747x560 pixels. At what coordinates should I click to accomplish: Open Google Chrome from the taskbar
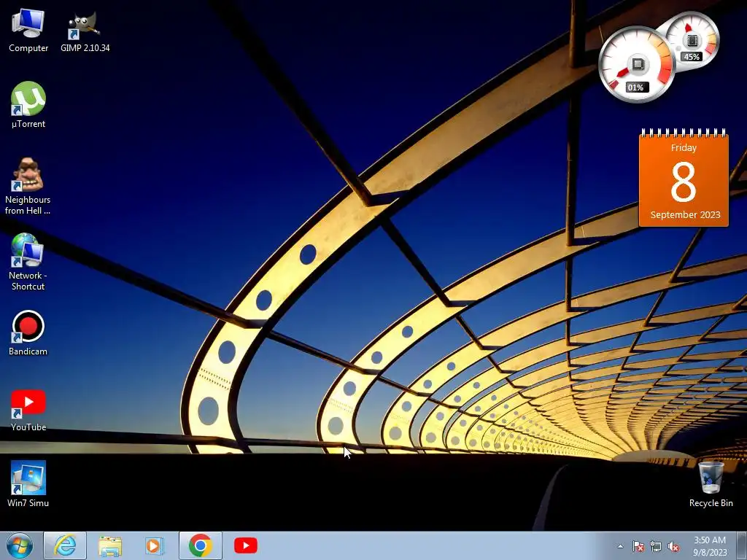click(200, 545)
